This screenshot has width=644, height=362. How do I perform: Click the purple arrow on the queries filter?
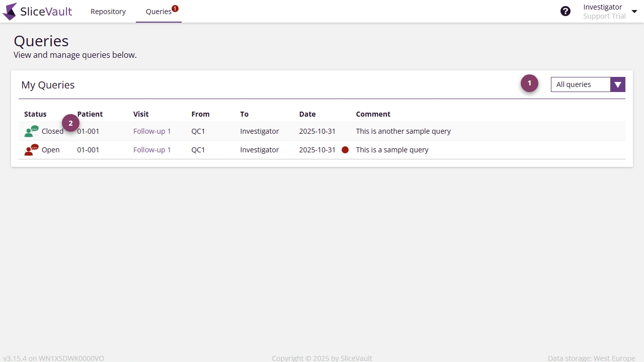click(618, 84)
